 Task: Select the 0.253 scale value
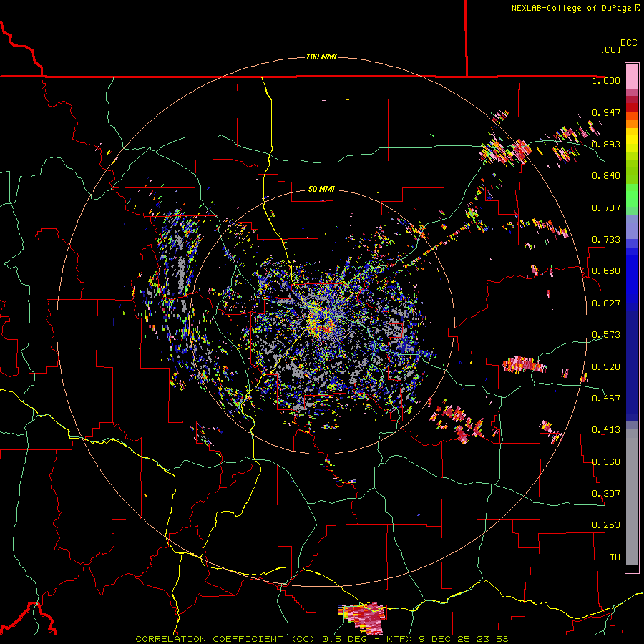(x=606, y=525)
